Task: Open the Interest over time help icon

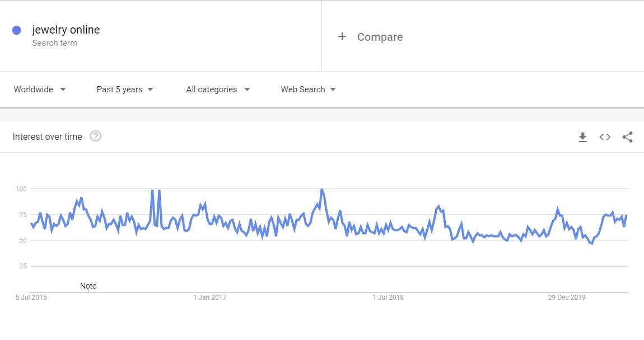Action: (x=96, y=136)
